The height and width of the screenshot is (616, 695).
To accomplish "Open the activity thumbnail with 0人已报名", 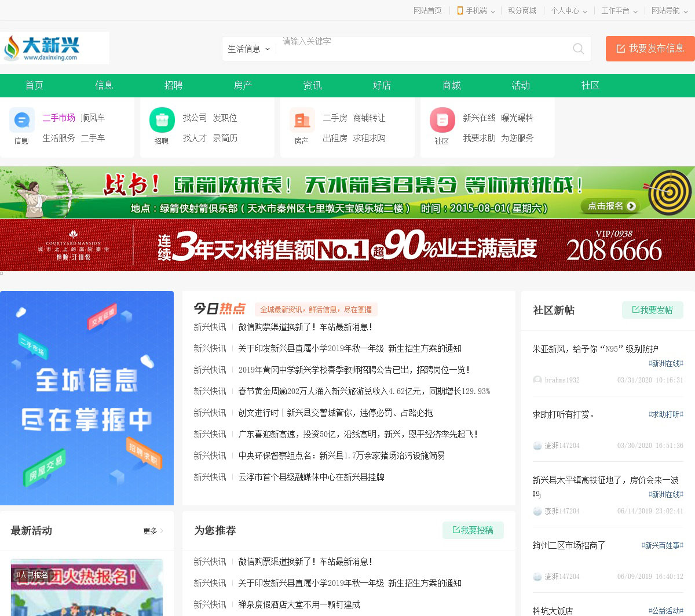I will [x=87, y=588].
